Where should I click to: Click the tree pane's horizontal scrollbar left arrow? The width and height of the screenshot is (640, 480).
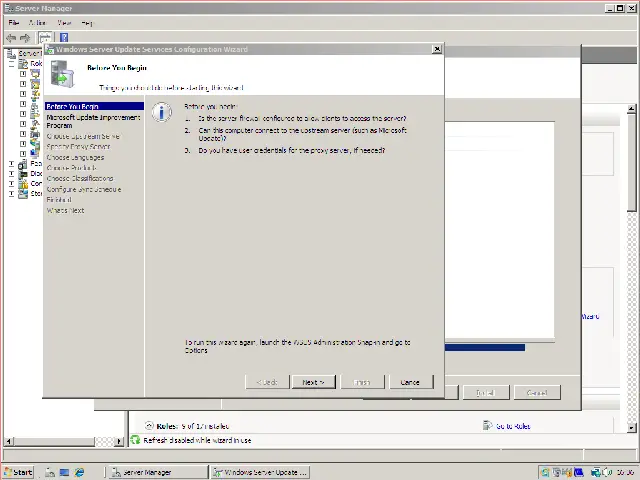click(x=8, y=441)
